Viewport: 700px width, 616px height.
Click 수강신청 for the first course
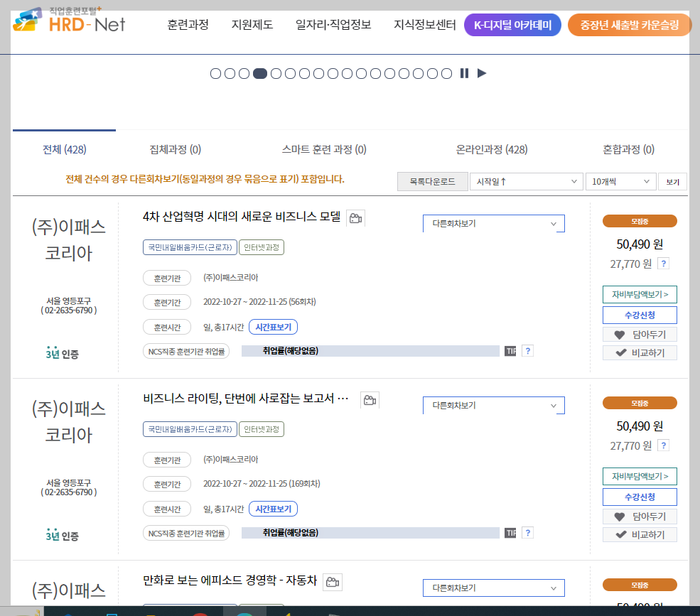tap(640, 315)
